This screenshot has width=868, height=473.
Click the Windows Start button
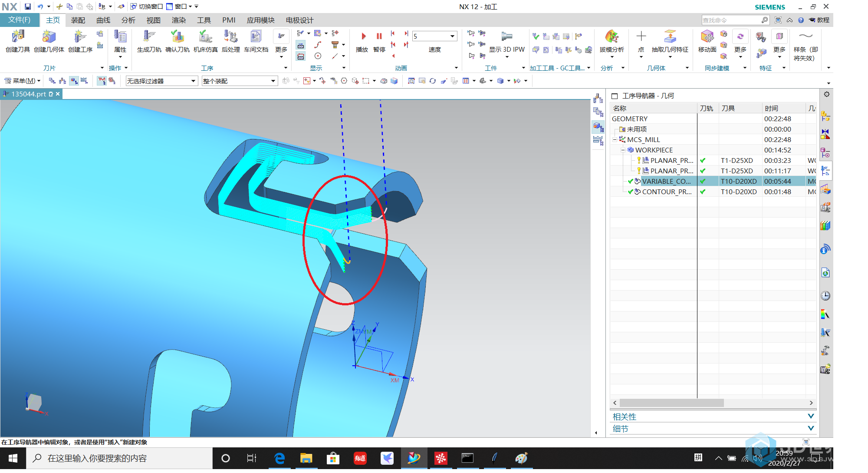coord(13,458)
